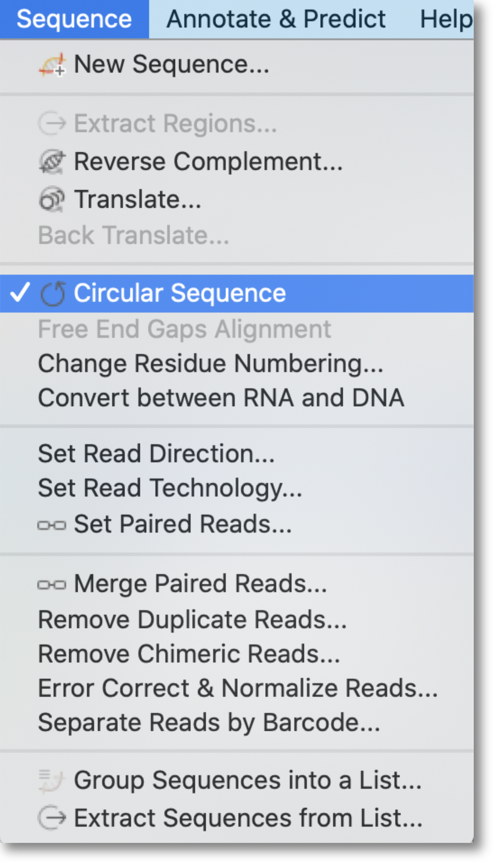Screen dimensions: 501x868
Task: Close the Sequence menu via its title
Action: tap(74, 19)
